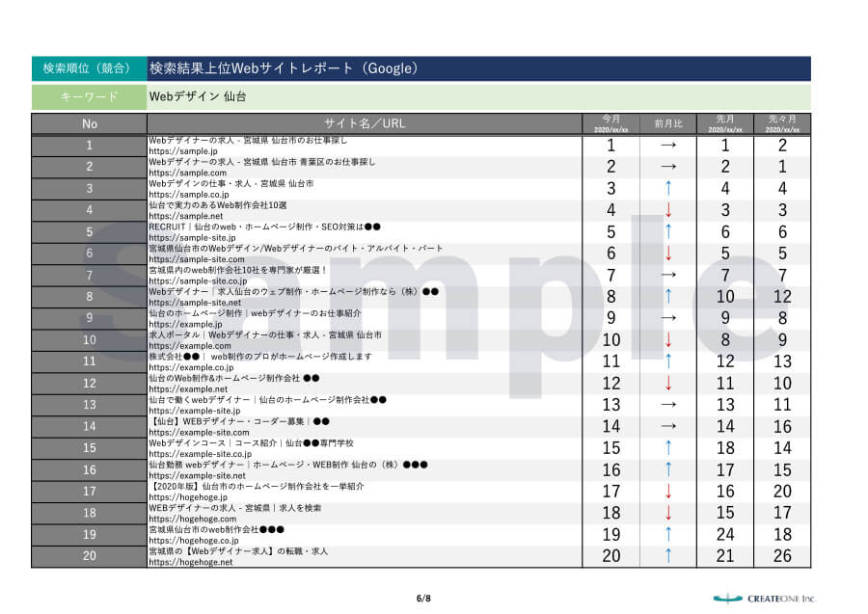
Task: Click the 今月 column header
Action: pos(610,123)
